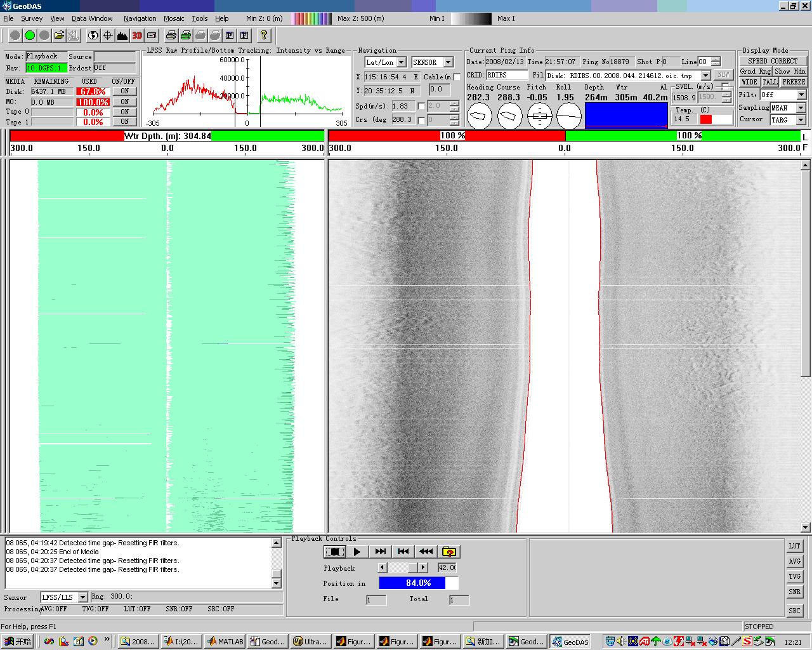Click the crosshair target toolbar icon

108,36
